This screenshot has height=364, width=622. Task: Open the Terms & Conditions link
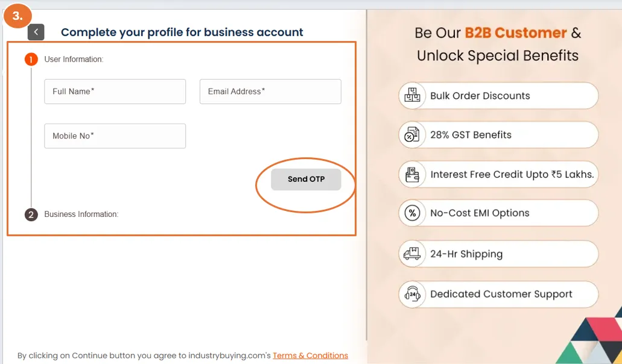tap(310, 356)
